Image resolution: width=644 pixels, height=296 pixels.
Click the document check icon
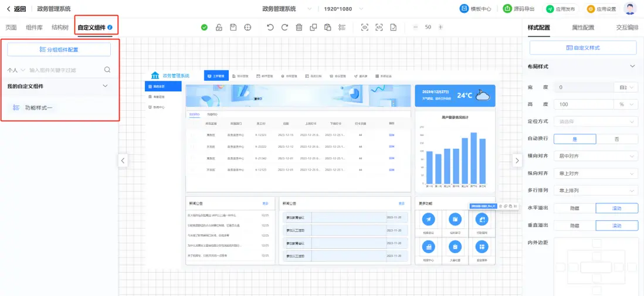tap(394, 28)
